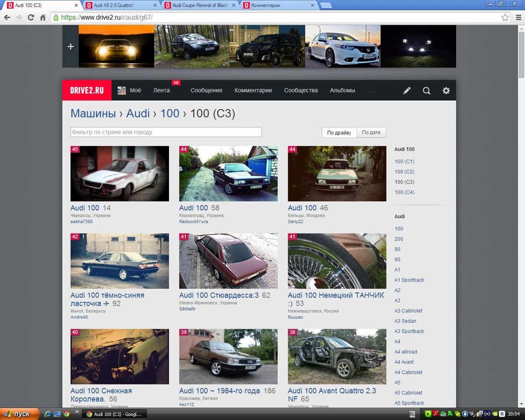The width and height of the screenshot is (525, 420).
Task: Open user sasha7380 profile link
Action: point(81,221)
